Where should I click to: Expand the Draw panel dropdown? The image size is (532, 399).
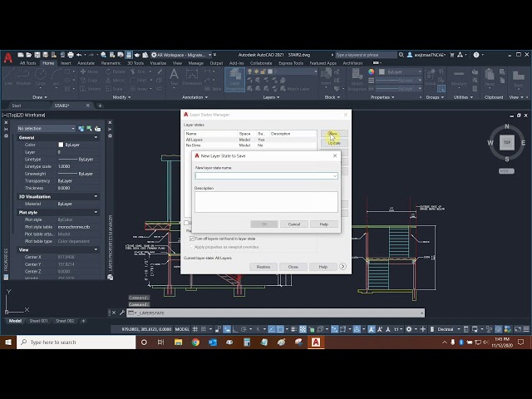point(40,97)
